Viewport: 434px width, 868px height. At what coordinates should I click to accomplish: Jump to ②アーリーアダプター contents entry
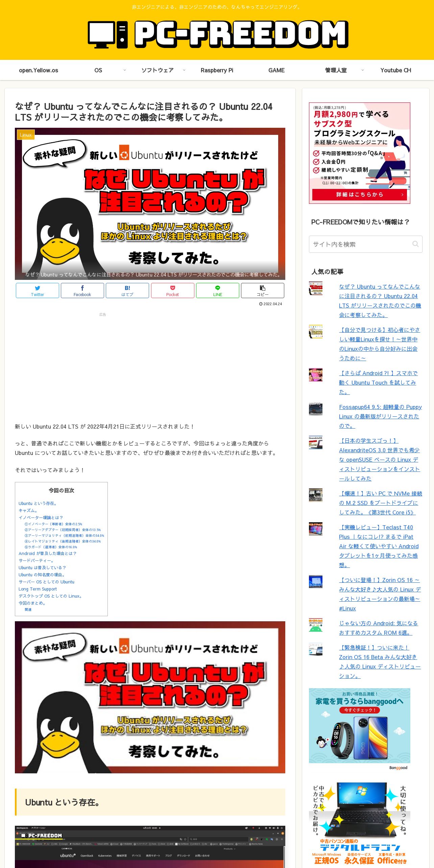pyautogui.click(x=63, y=530)
